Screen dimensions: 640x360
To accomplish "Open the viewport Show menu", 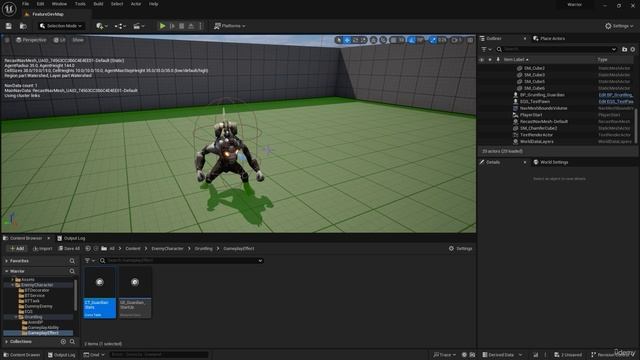I will point(78,40).
